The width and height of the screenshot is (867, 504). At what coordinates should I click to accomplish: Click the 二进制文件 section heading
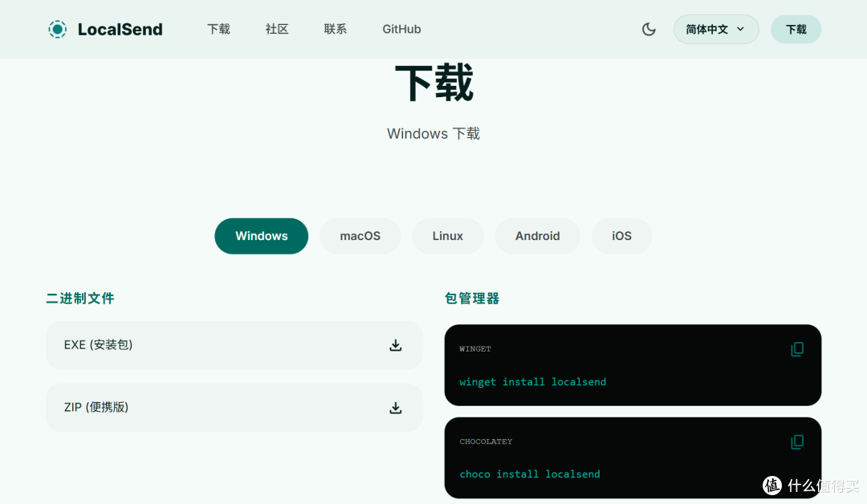coord(80,299)
